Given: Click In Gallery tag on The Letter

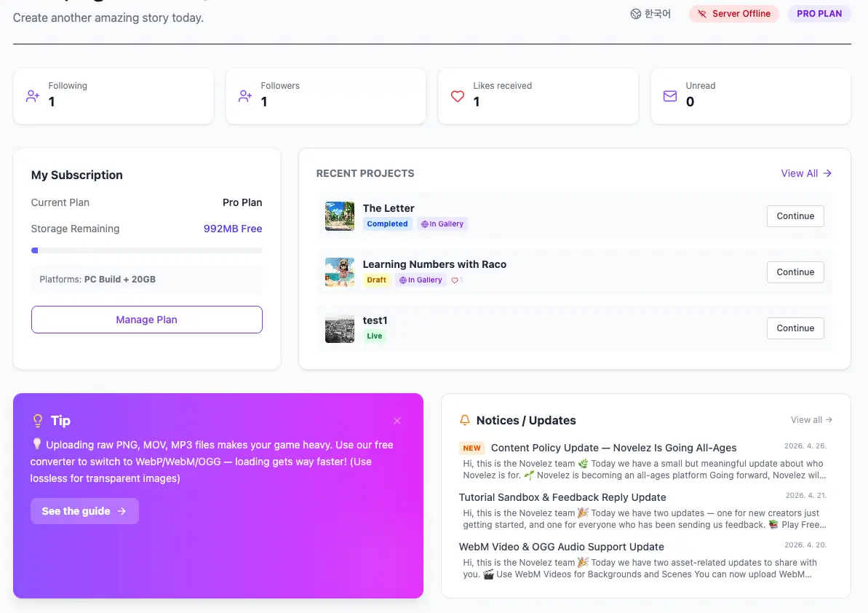Looking at the screenshot, I should (x=442, y=224).
